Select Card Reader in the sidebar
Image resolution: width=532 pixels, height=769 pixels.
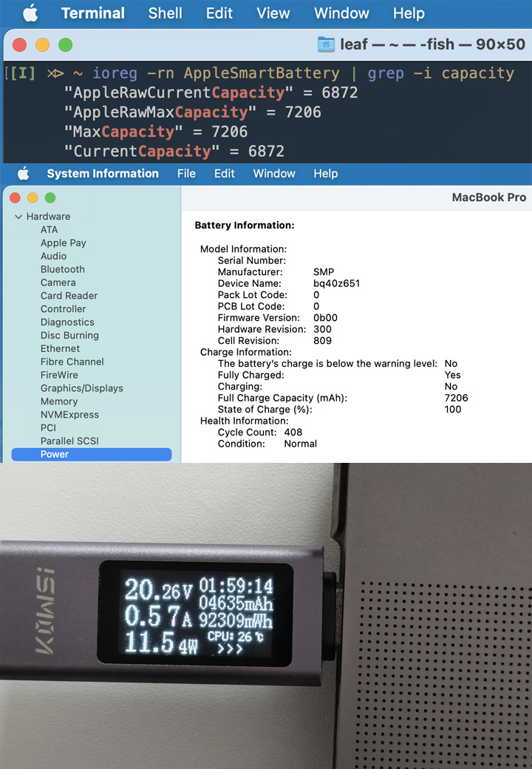[69, 296]
